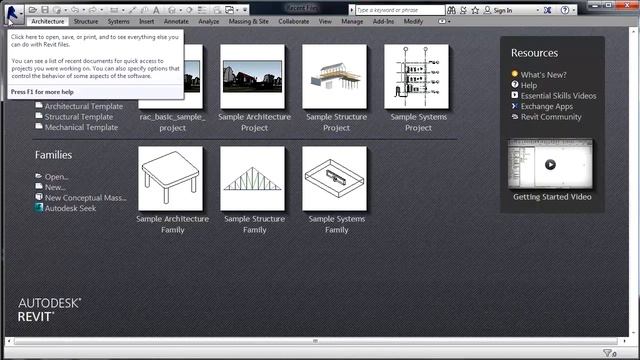Click the Autodesk Seek icon link
This screenshot has height=360, width=640.
(x=39, y=208)
